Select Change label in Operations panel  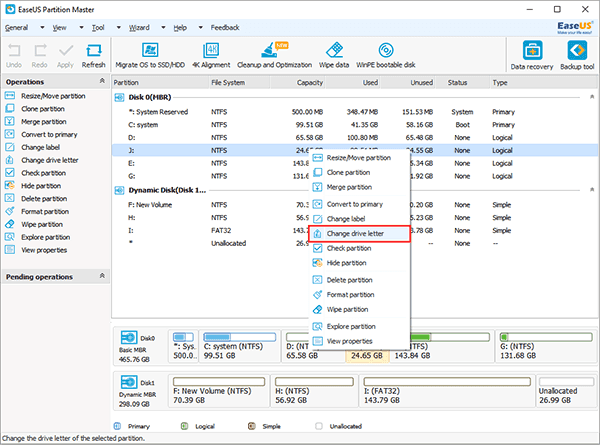click(33, 147)
